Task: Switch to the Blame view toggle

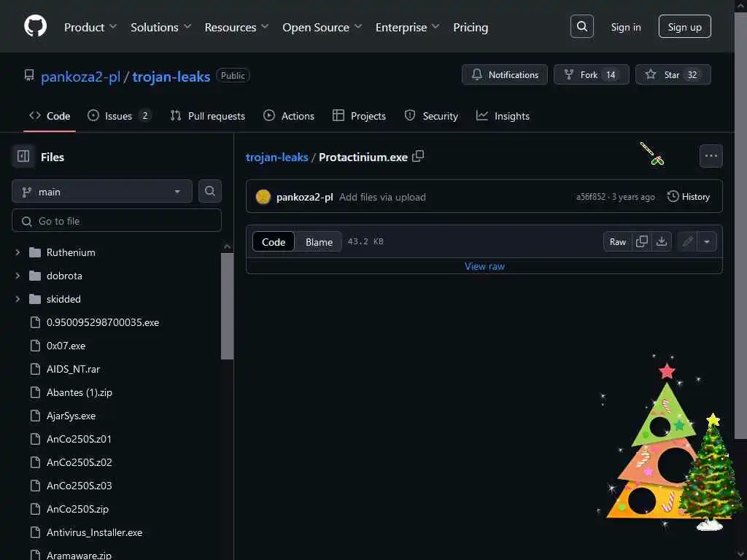Action: point(319,241)
